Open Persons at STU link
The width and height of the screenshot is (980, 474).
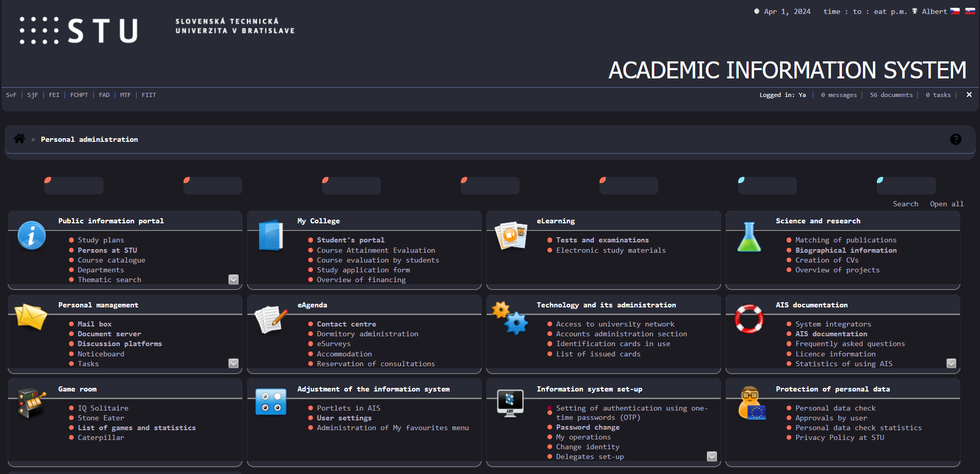(x=107, y=250)
